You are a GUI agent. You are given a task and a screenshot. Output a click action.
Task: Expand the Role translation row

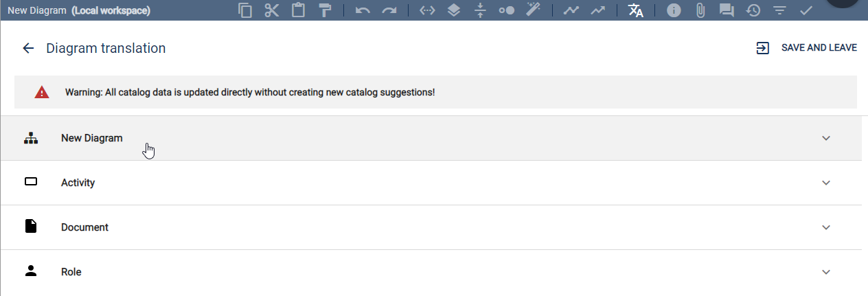826,272
